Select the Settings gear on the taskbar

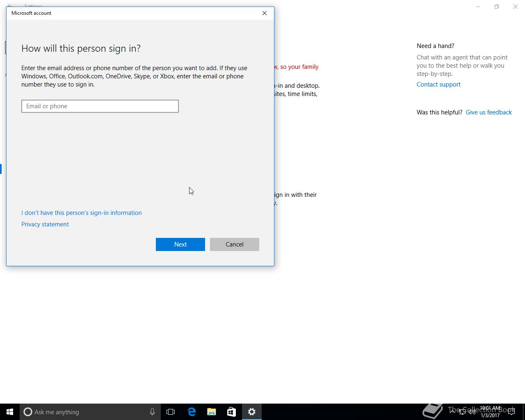(251, 412)
